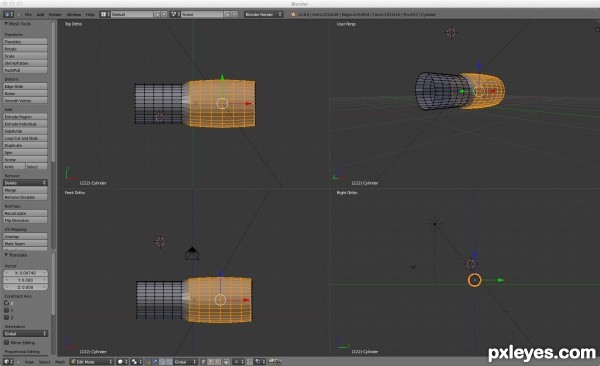This screenshot has width=600, height=366.
Task: Click the Vector Y value field
Action: tap(25, 280)
